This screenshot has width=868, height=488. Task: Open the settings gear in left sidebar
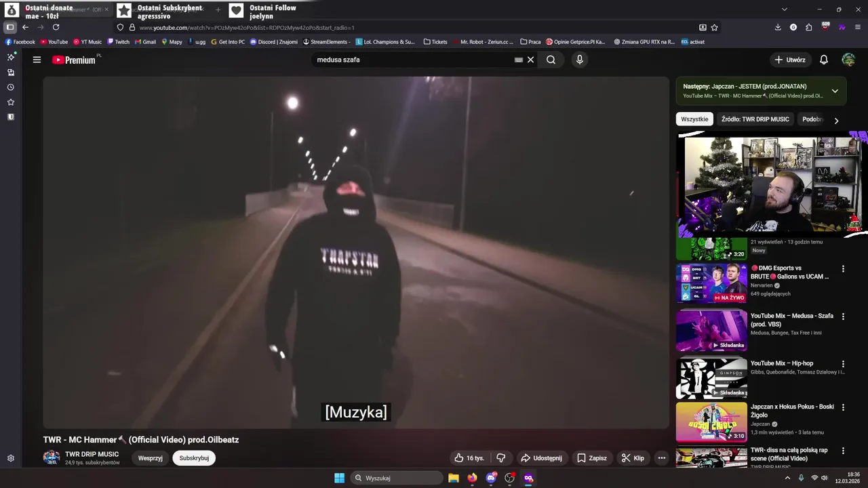coord(11,458)
